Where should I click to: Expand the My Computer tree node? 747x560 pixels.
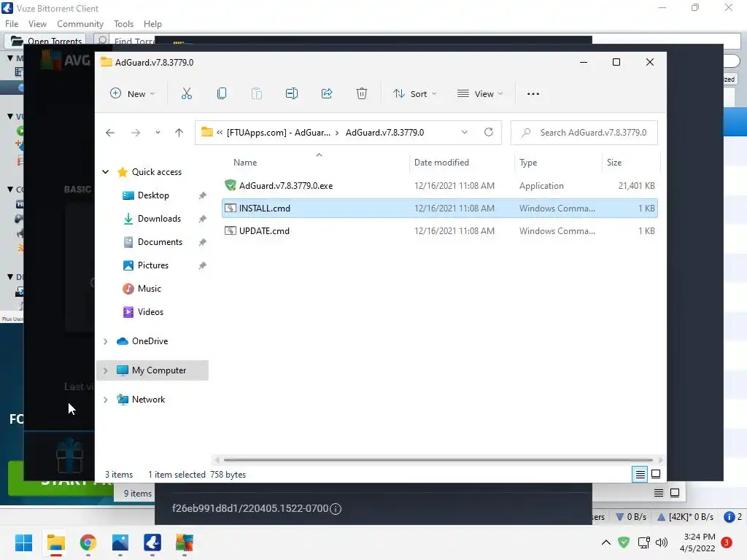106,370
